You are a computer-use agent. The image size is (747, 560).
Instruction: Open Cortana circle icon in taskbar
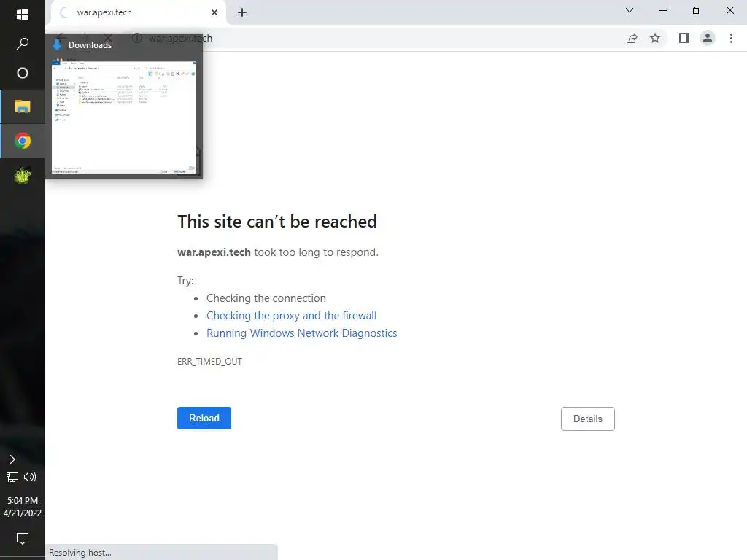[x=23, y=73]
